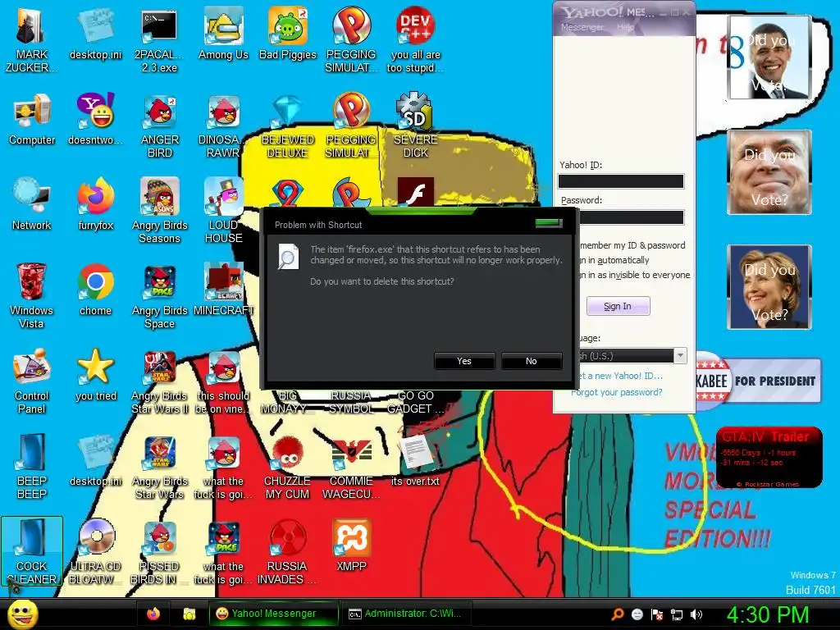Image resolution: width=840 pixels, height=630 pixels.
Task: Open the folder icon in the taskbar
Action: click(x=189, y=614)
